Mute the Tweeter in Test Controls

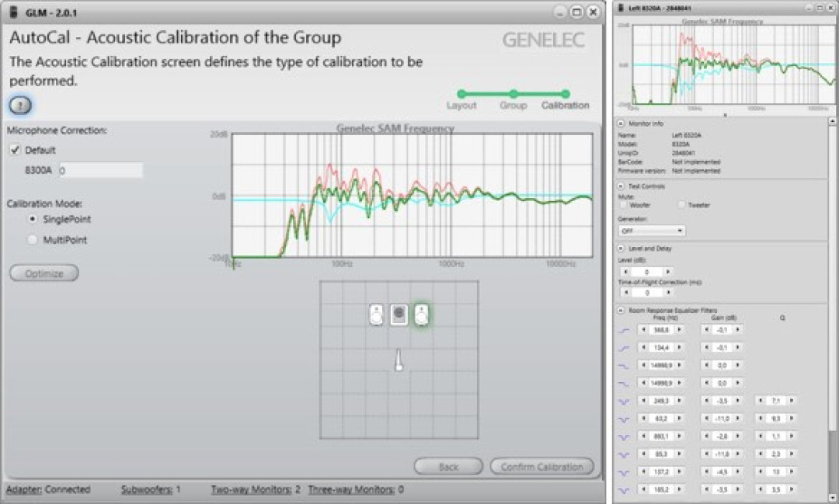pos(682,204)
